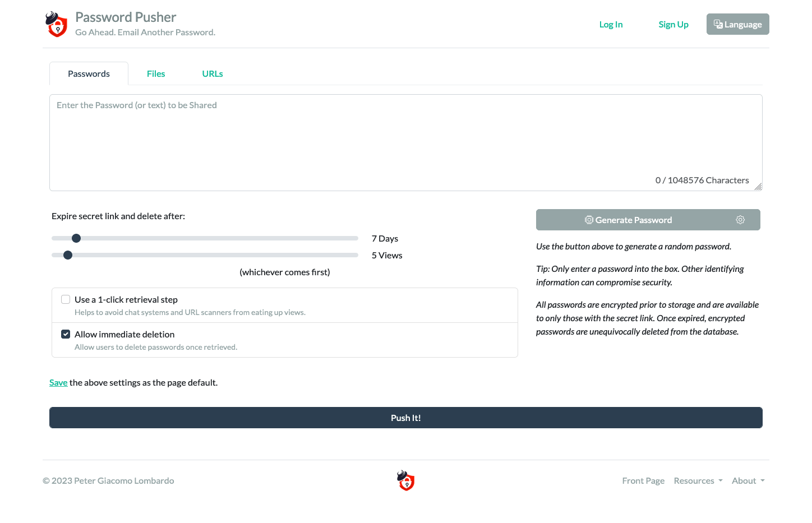Click the translate icon on the Language button
The width and height of the screenshot is (812, 523).
718,24
